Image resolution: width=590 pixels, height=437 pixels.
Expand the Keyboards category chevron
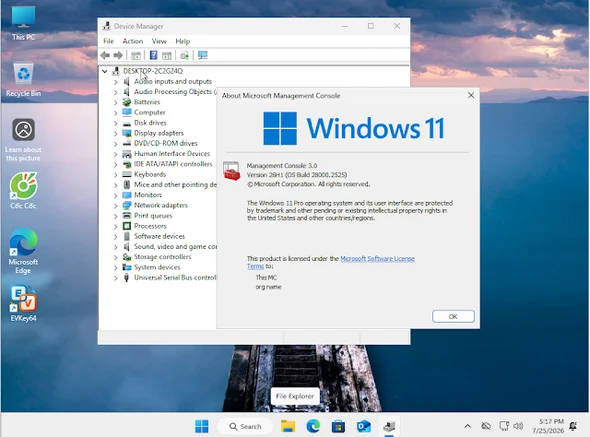pyautogui.click(x=116, y=175)
